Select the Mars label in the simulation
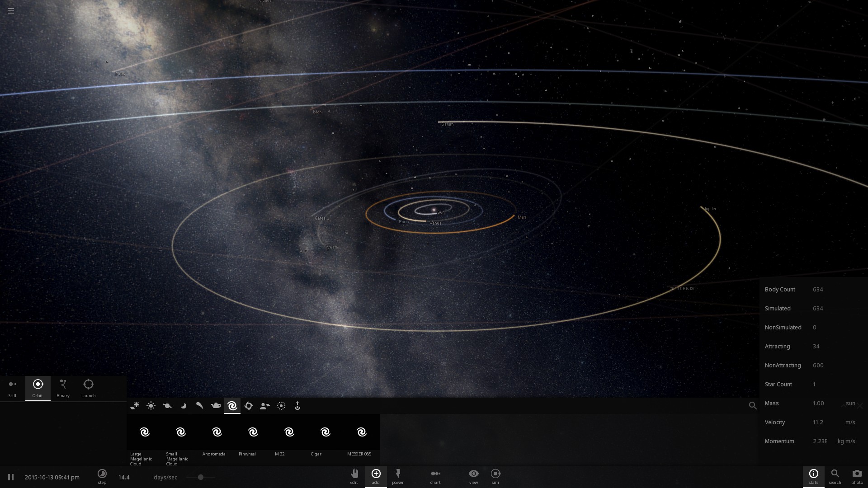Screen dimensions: 868x488 [x=522, y=217]
